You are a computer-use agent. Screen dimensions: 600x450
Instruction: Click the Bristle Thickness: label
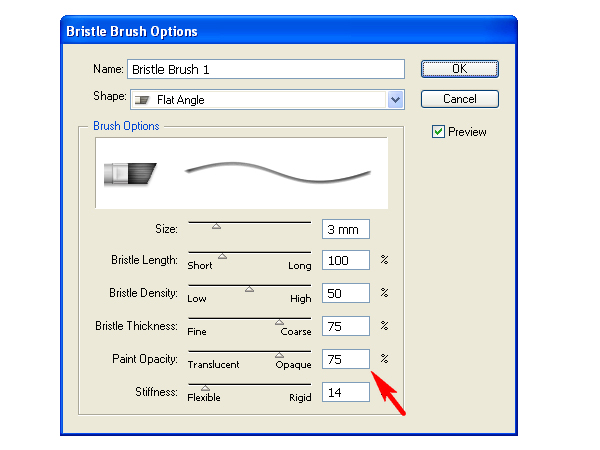[137, 326]
